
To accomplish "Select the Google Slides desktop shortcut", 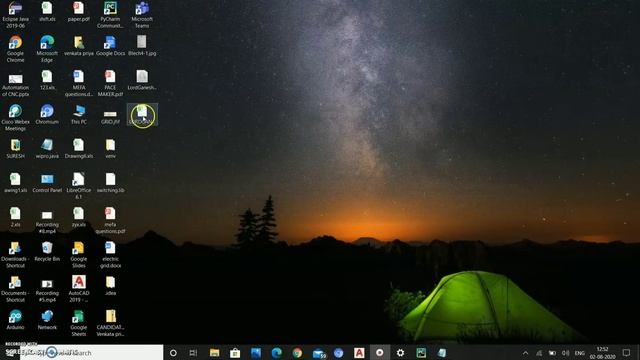I will click(x=78, y=255).
